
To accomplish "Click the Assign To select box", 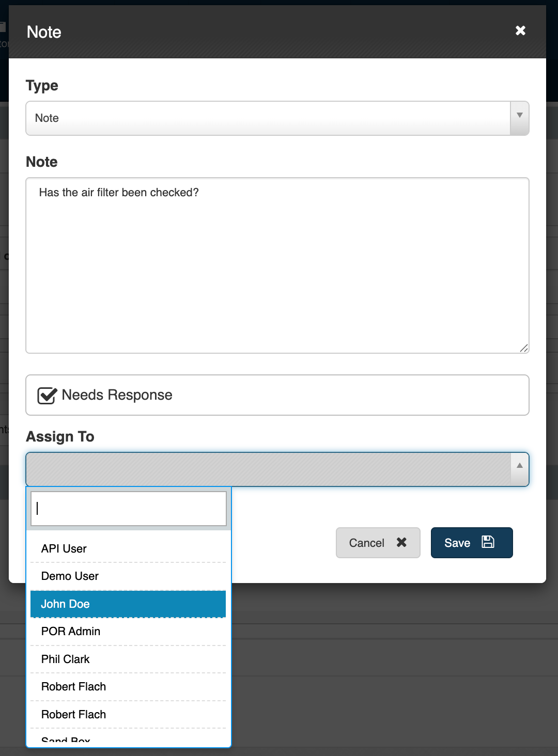I will pyautogui.click(x=268, y=469).
